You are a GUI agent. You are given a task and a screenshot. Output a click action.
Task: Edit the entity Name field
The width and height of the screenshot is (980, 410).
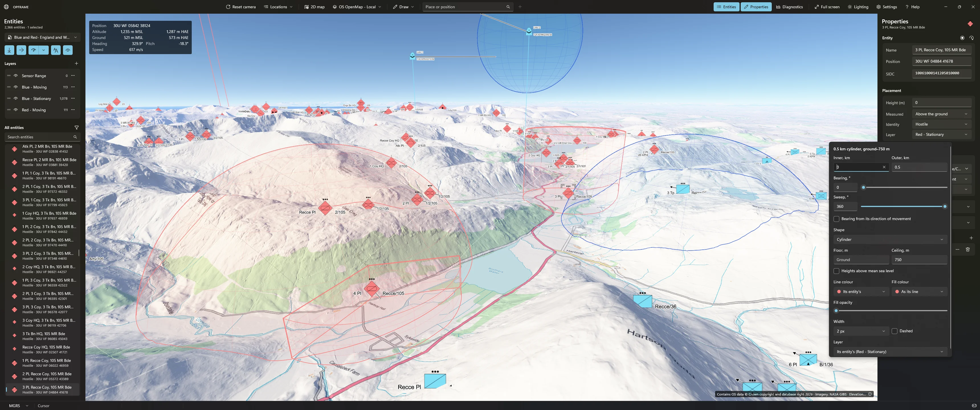[x=942, y=50]
